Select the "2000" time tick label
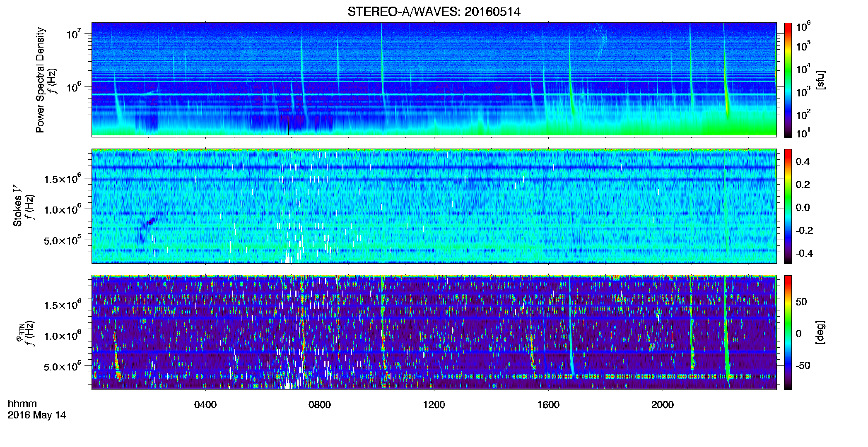This screenshot has height=447, width=868. 663,405
